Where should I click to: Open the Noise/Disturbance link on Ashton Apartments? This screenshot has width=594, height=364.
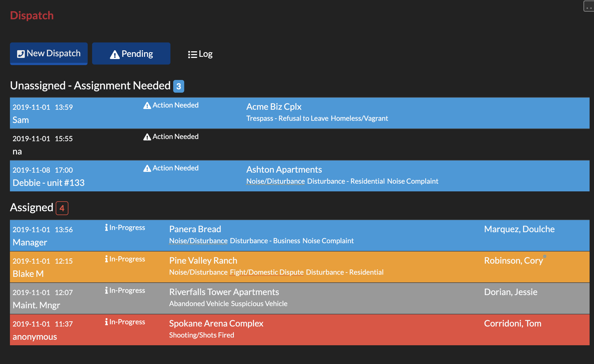click(275, 181)
